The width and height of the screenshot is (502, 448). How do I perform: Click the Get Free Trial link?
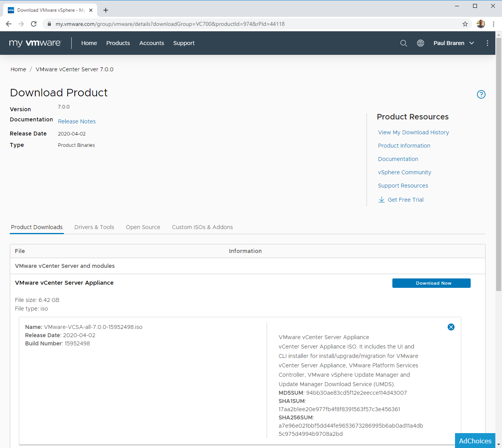click(x=406, y=200)
